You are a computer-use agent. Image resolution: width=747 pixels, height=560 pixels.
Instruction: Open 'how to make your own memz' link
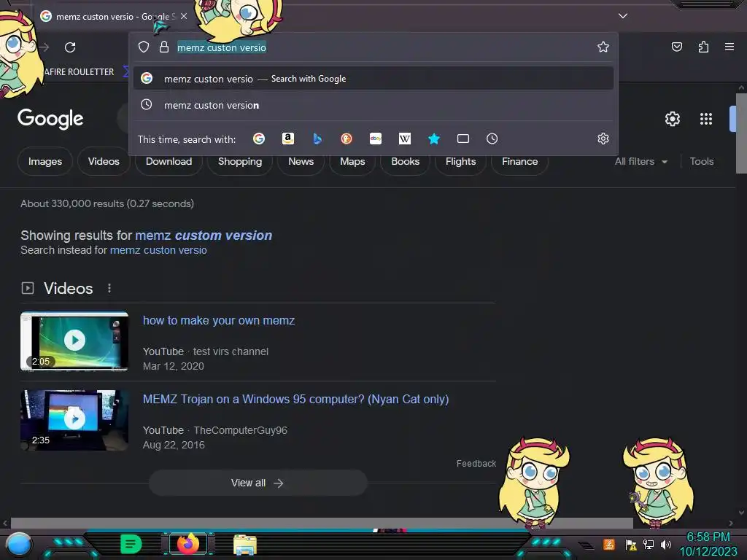(219, 321)
